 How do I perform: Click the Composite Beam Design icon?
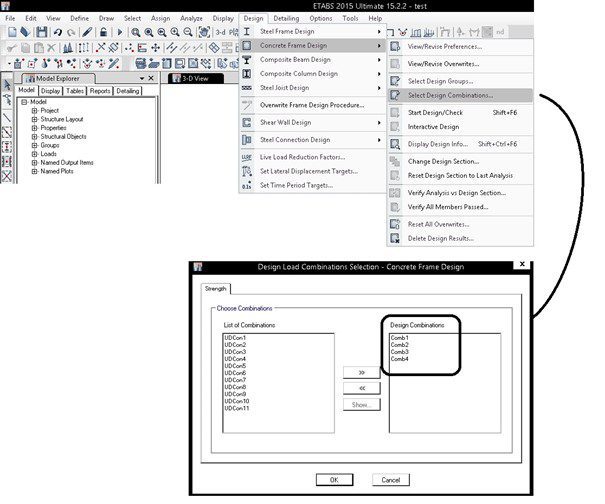[247, 60]
